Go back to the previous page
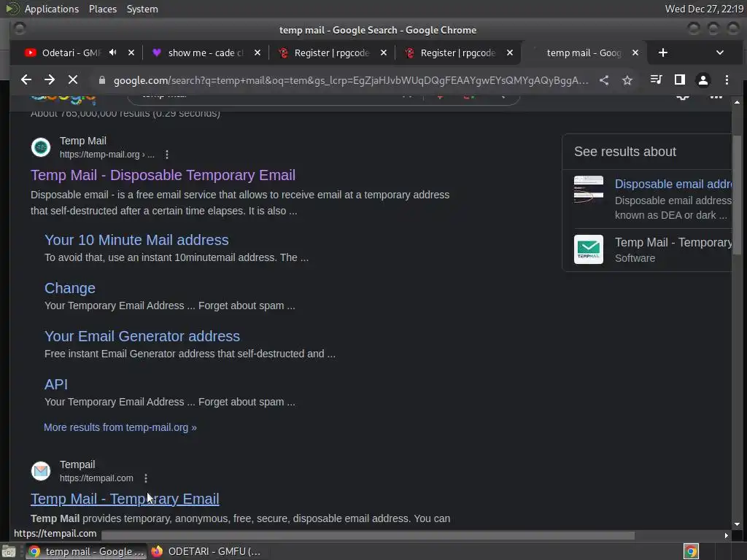 pyautogui.click(x=26, y=80)
